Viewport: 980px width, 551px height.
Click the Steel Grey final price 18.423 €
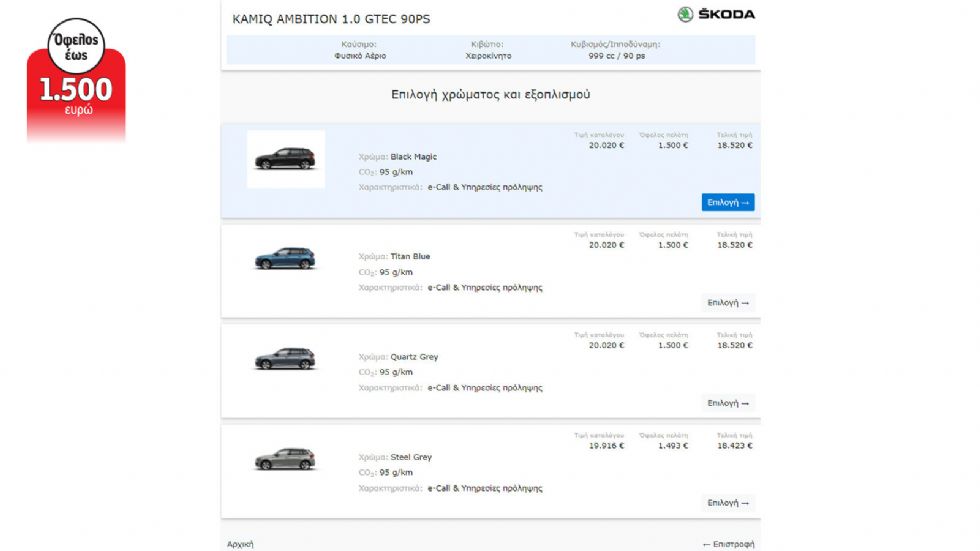coord(735,445)
